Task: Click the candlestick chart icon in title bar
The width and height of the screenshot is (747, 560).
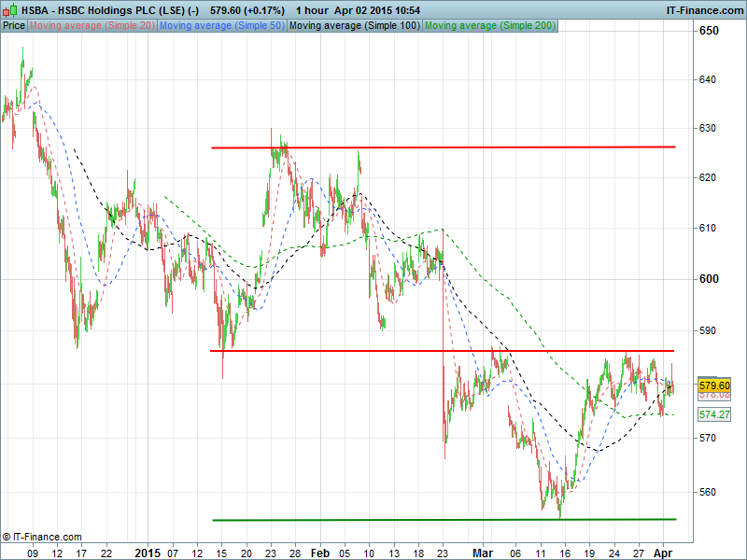Action: [8, 10]
